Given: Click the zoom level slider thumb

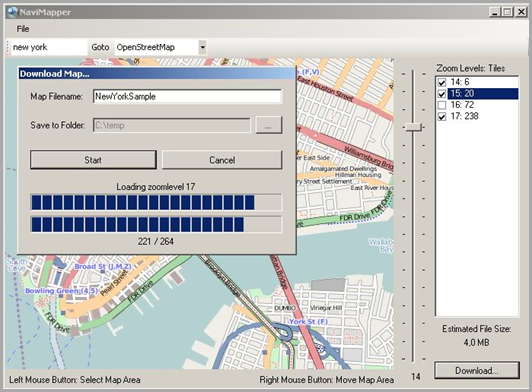Looking at the screenshot, I should tap(414, 127).
